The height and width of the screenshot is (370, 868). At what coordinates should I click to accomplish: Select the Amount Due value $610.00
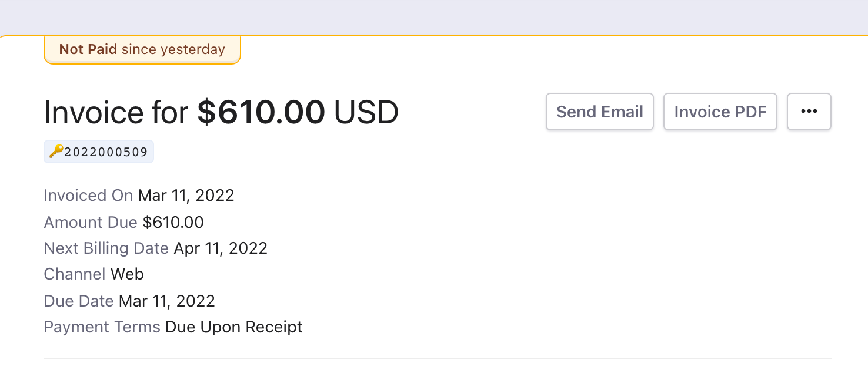pos(173,223)
